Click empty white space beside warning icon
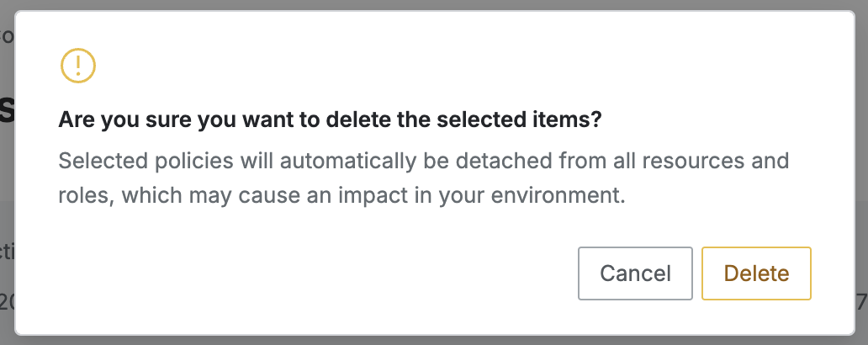The width and height of the screenshot is (868, 345). coord(421,66)
